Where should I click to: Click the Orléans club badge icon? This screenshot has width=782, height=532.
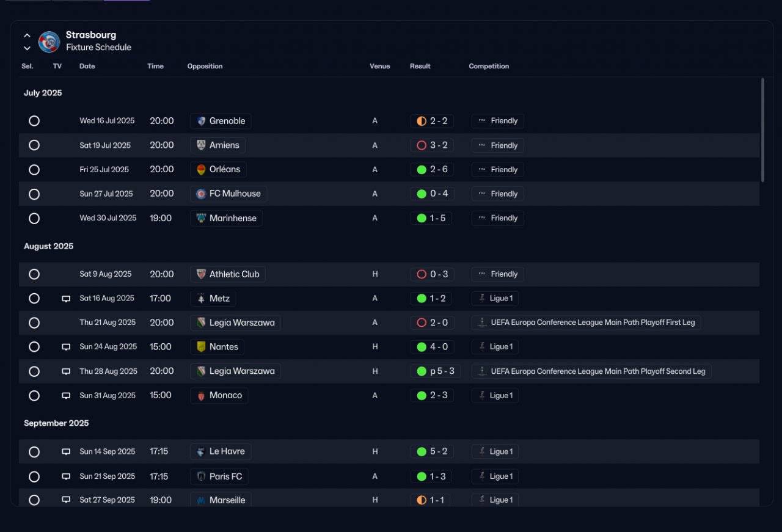pos(201,170)
